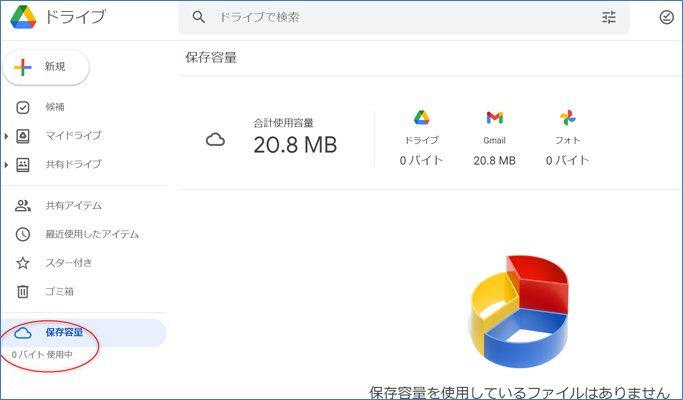Open マイドライブ in the sidebar

[74, 136]
